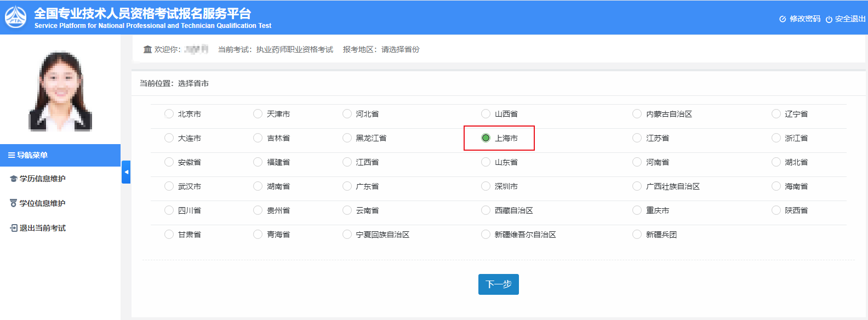Viewport: 868px width, 320px height.
Task: Click the medal icon for 学位信息维护
Action: (x=14, y=203)
